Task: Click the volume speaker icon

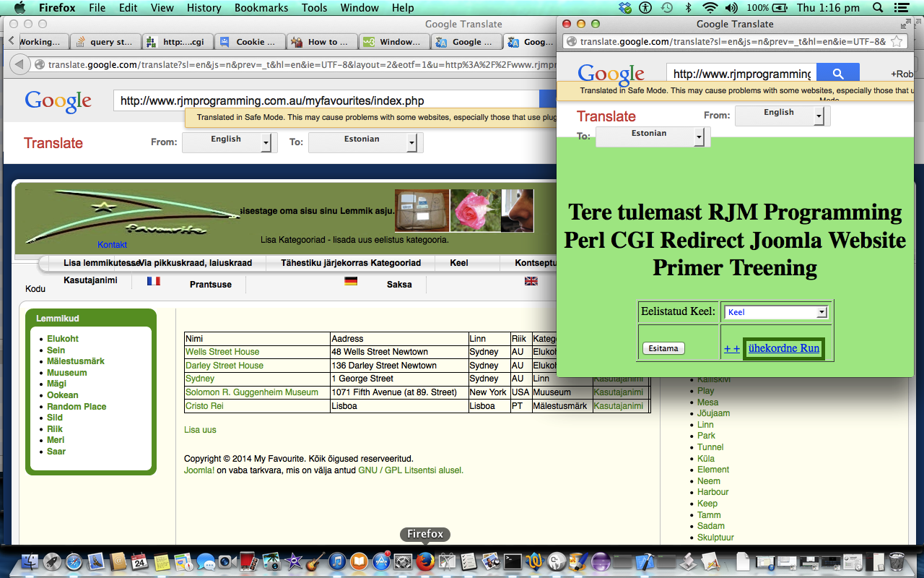Action: (731, 8)
